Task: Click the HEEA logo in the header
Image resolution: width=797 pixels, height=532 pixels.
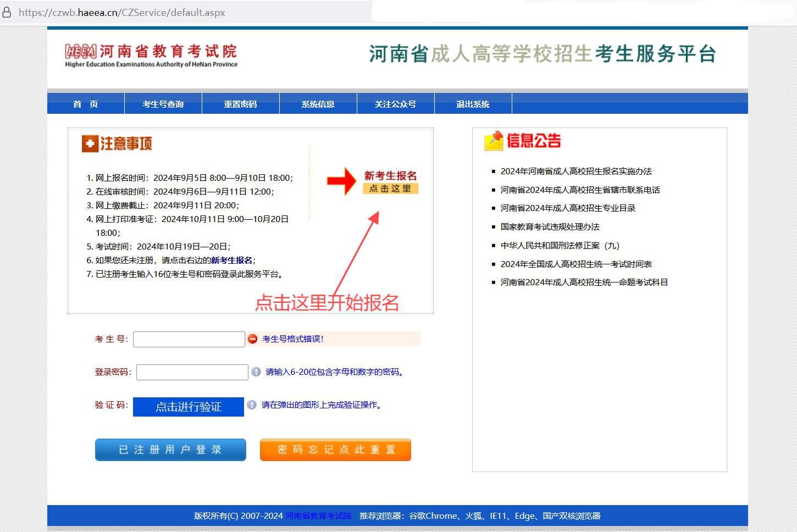Action: pyautogui.click(x=80, y=52)
